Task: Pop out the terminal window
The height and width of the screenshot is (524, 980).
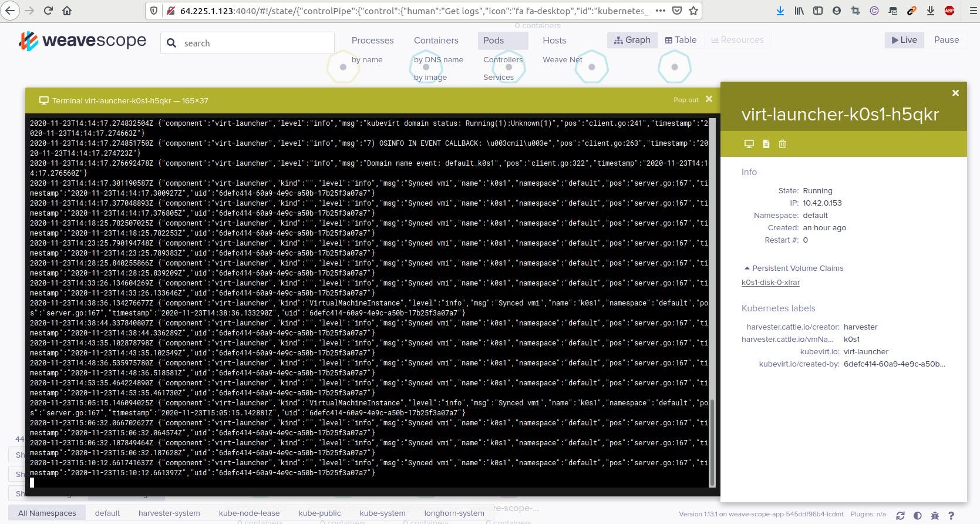Action: 686,100
